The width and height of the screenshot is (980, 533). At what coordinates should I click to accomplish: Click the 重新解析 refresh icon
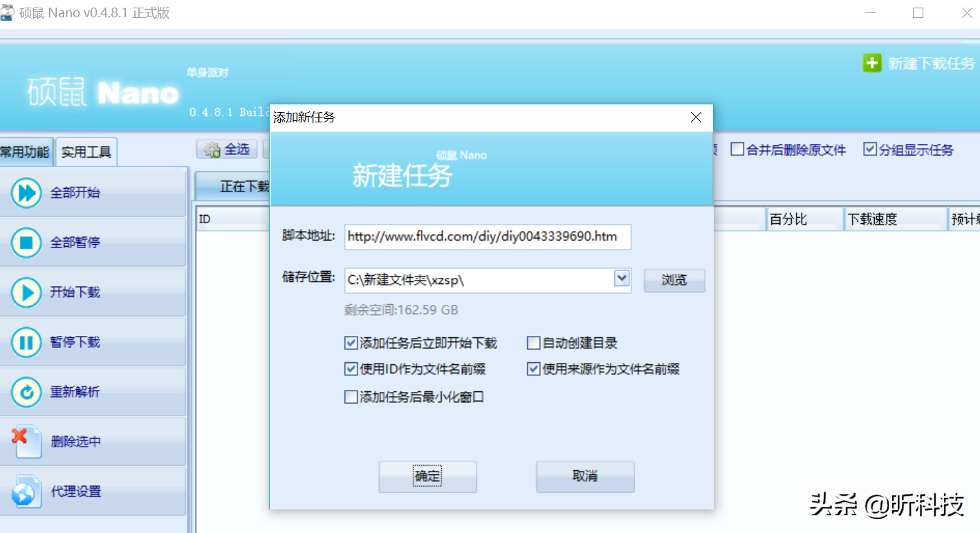(x=26, y=392)
